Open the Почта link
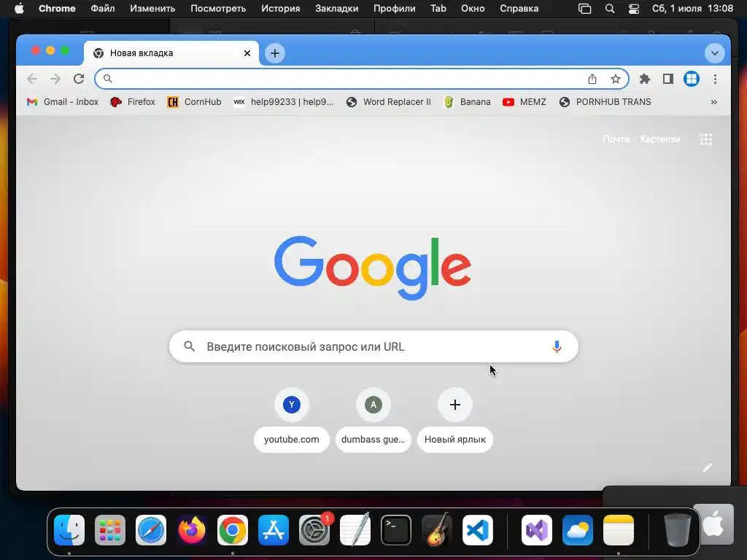The height and width of the screenshot is (560, 747). coord(616,139)
